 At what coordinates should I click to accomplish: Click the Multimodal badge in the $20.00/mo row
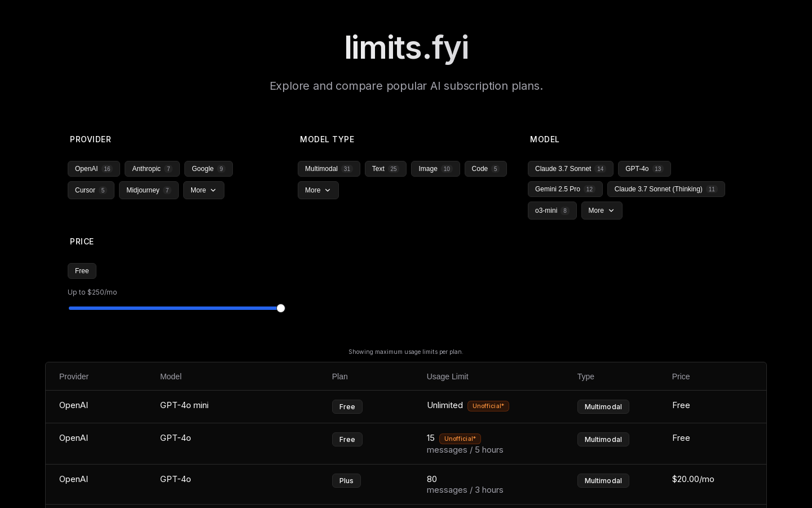pos(603,481)
